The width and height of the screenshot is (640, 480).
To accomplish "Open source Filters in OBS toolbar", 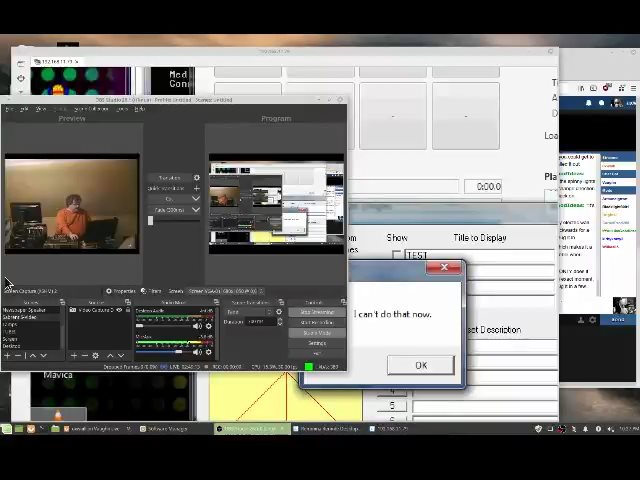I will [151, 291].
